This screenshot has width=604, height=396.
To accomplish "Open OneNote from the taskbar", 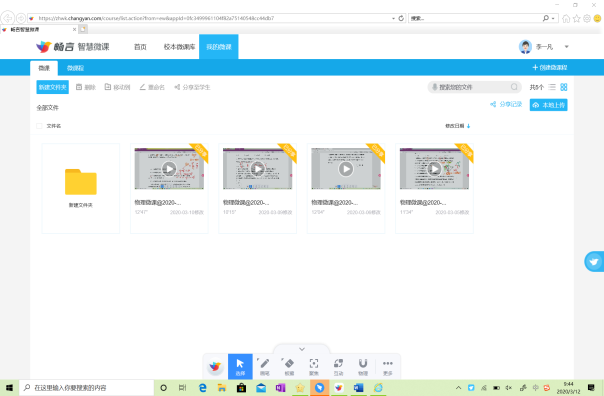I will point(280,388).
